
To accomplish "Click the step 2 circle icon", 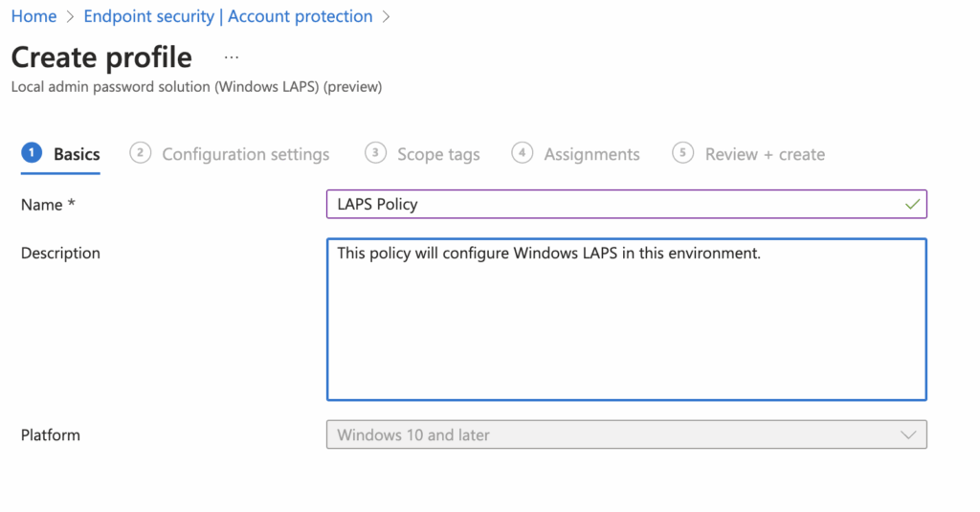I will point(141,153).
